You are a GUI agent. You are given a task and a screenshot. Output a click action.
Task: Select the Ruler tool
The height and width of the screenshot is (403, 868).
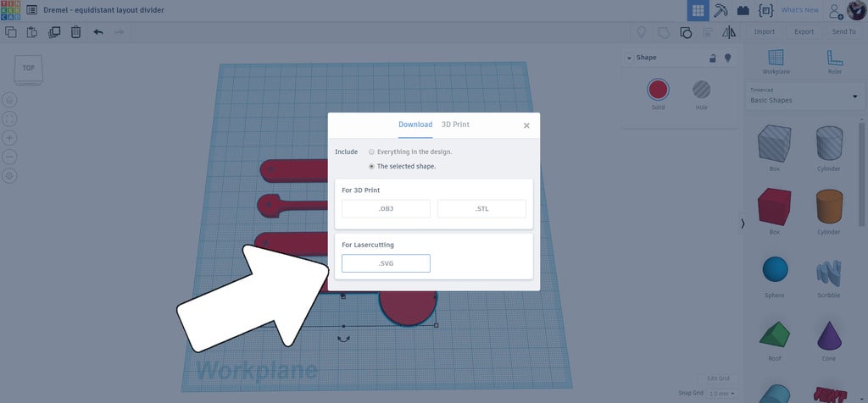click(x=835, y=61)
